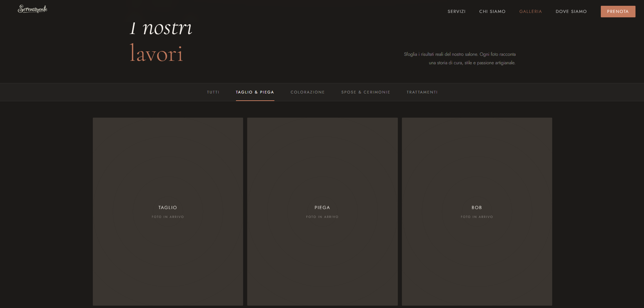Screen dimensions: 644x308
Task: Switch to the Colorazione filter tab
Action: tap(307, 92)
